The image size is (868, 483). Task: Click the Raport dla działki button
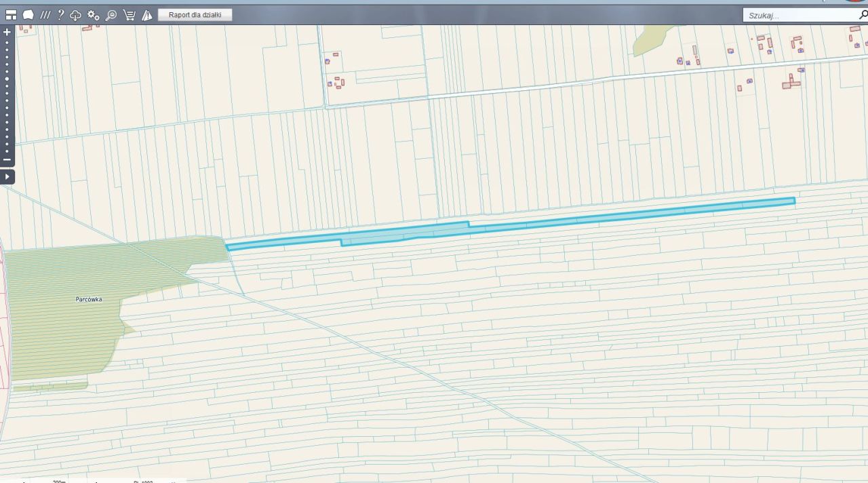point(195,14)
